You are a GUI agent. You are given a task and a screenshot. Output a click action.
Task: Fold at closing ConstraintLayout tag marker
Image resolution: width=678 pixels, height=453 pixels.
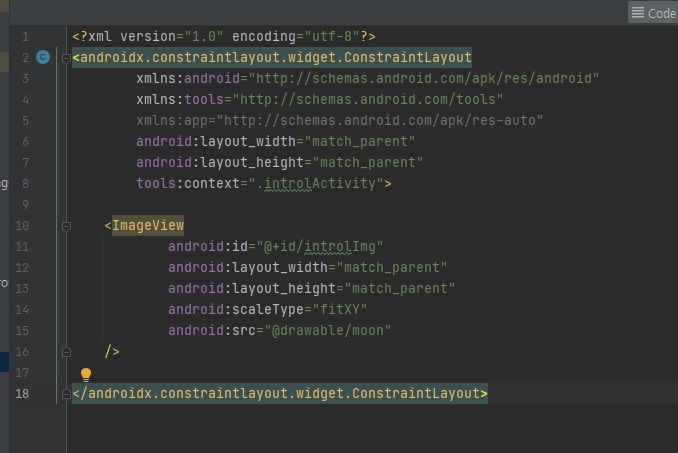[x=66, y=394]
